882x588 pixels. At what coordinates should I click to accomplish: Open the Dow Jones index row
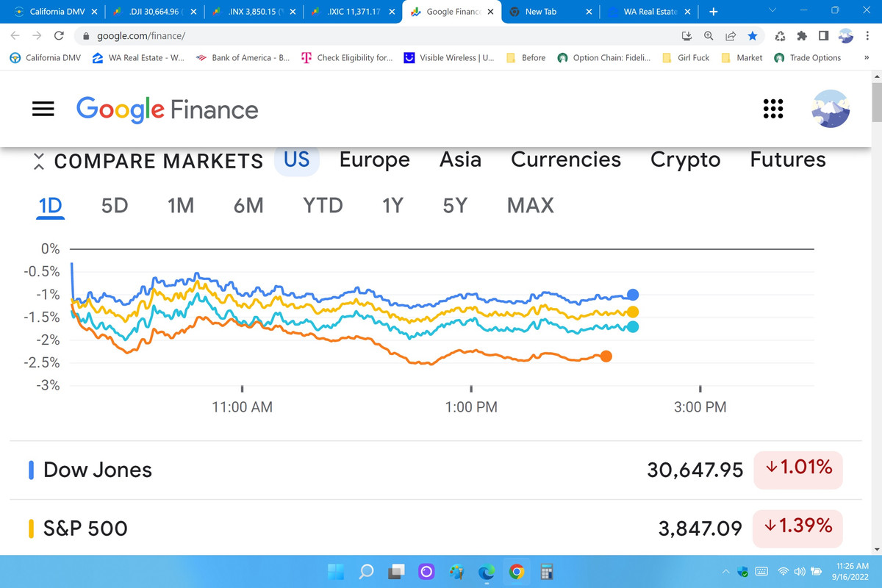[x=436, y=470]
